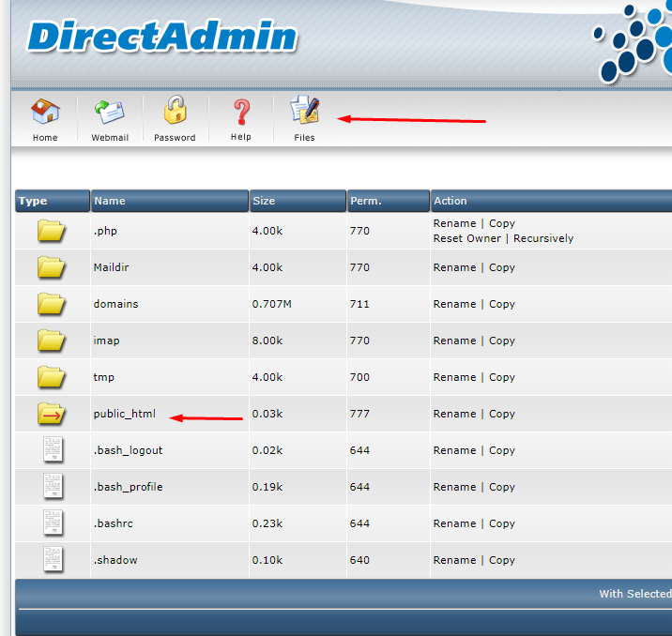The width and height of the screenshot is (672, 636).
Task: Open the .bash_logout file name link
Action: click(129, 450)
